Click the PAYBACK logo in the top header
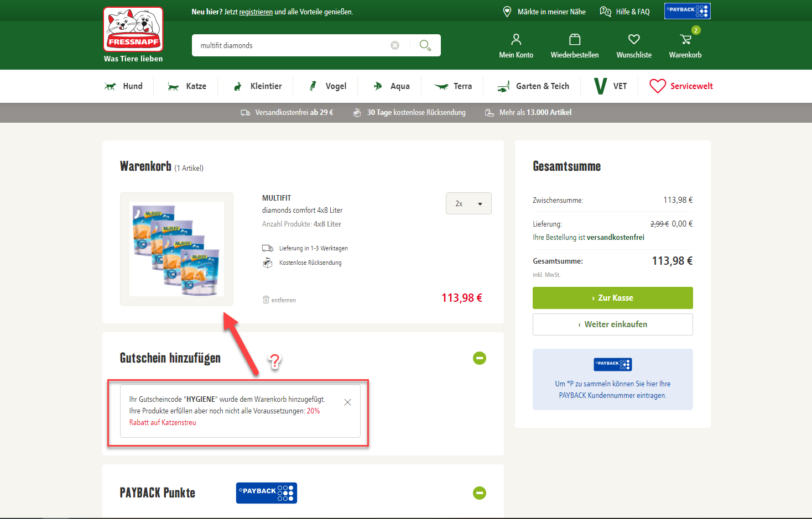Image resolution: width=812 pixels, height=519 pixels. (x=688, y=11)
